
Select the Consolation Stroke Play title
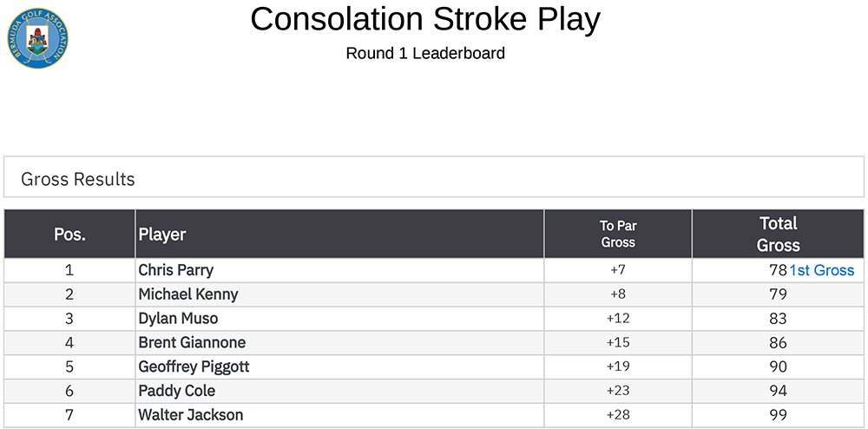[x=425, y=19]
